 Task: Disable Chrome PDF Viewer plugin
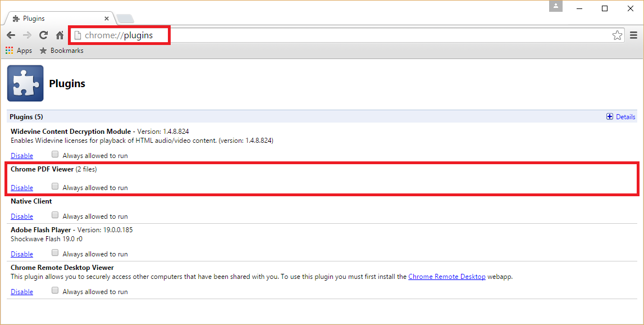(x=22, y=188)
